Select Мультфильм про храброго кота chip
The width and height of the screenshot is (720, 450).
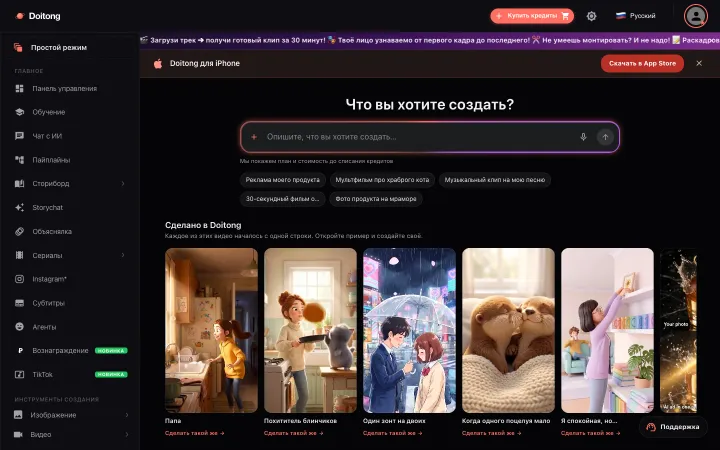point(382,180)
